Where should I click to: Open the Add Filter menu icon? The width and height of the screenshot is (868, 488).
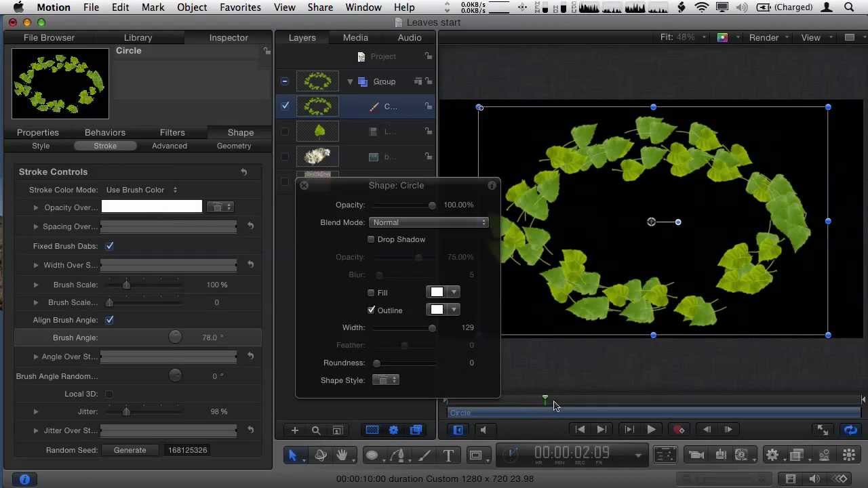797,455
